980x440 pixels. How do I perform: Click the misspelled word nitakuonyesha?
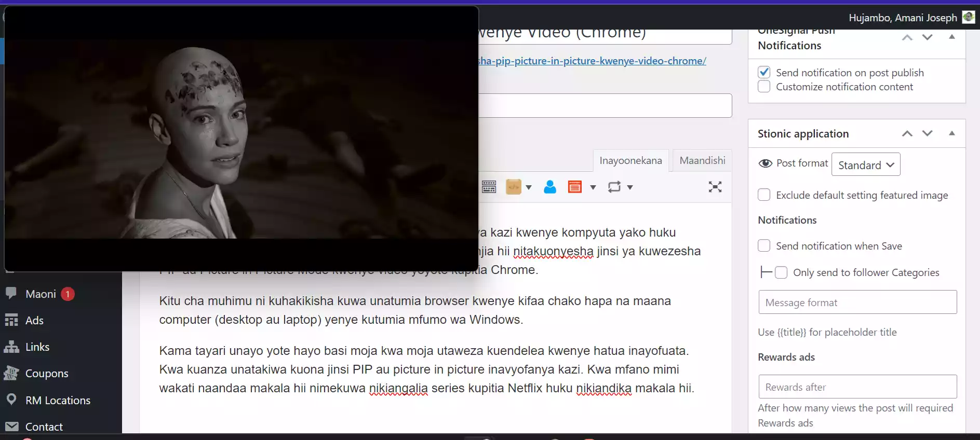553,251
